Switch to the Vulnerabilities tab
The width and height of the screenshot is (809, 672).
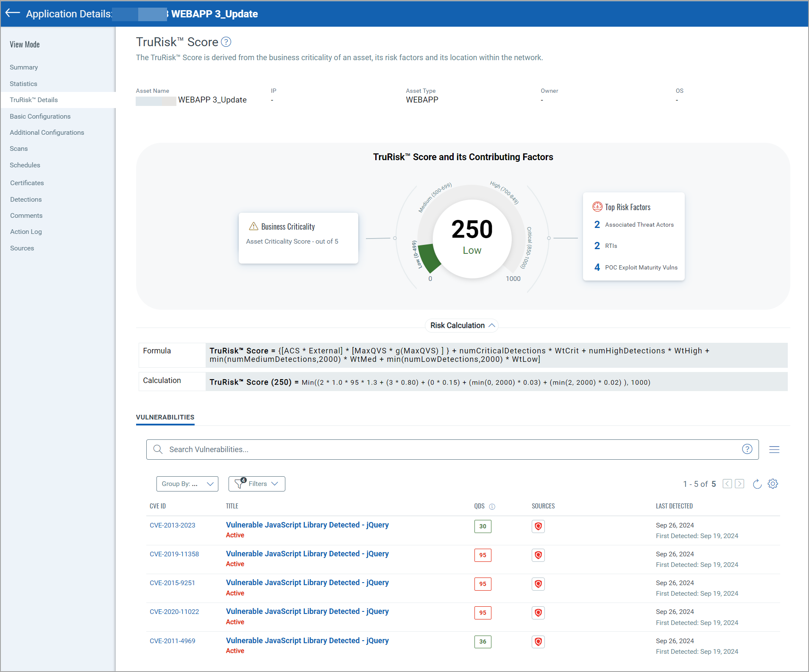pos(165,417)
